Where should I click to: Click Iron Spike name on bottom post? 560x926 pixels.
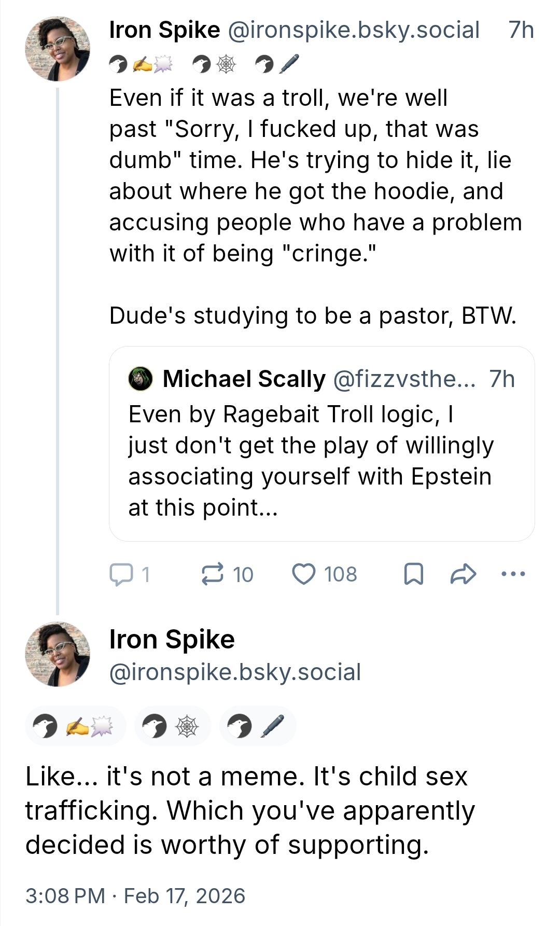[x=172, y=639]
